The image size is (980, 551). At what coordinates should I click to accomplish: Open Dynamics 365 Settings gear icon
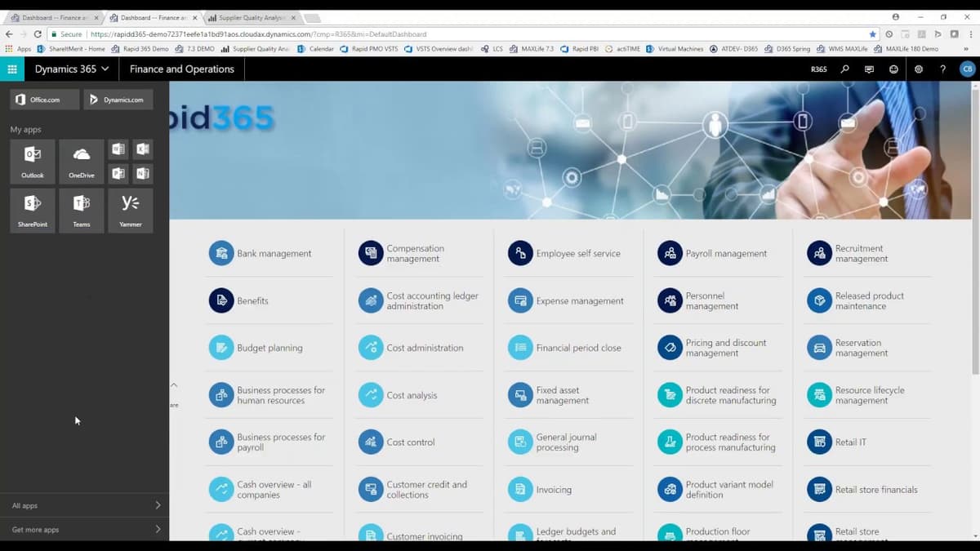click(918, 69)
